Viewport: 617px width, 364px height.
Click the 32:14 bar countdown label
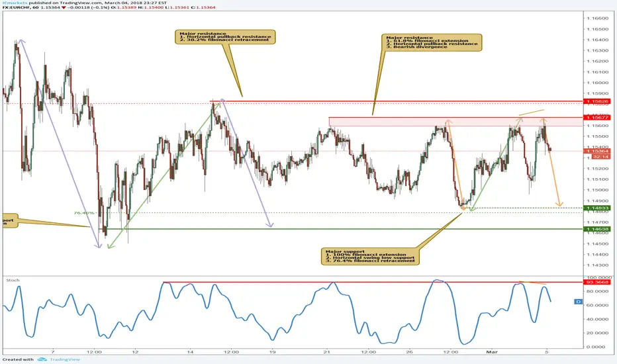tap(601, 157)
